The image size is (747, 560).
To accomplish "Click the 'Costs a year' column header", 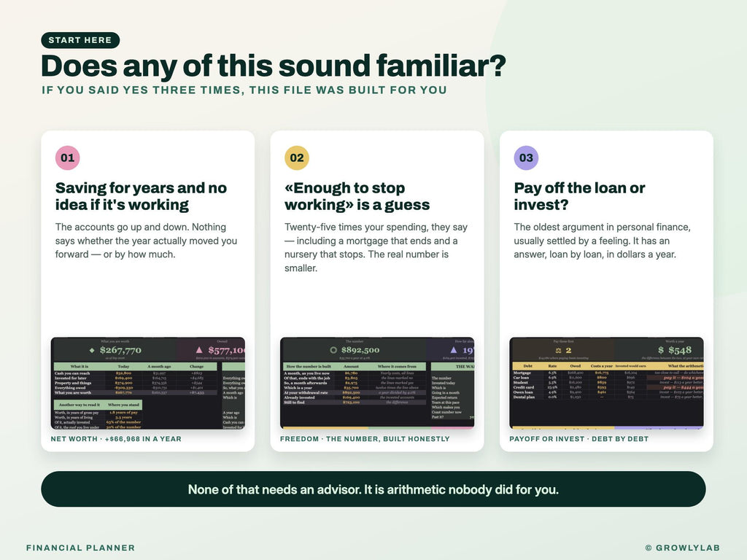I will [x=602, y=366].
